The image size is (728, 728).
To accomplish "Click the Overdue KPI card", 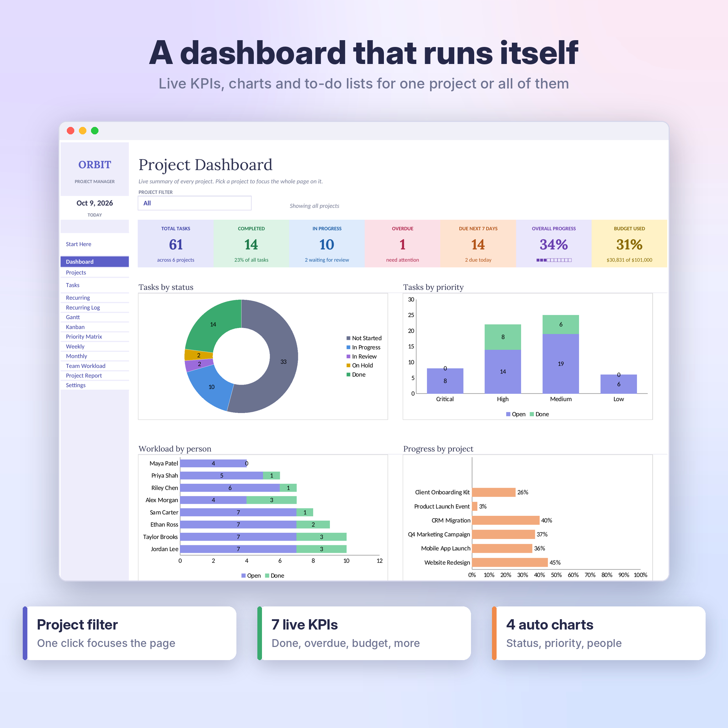I will pos(402,244).
